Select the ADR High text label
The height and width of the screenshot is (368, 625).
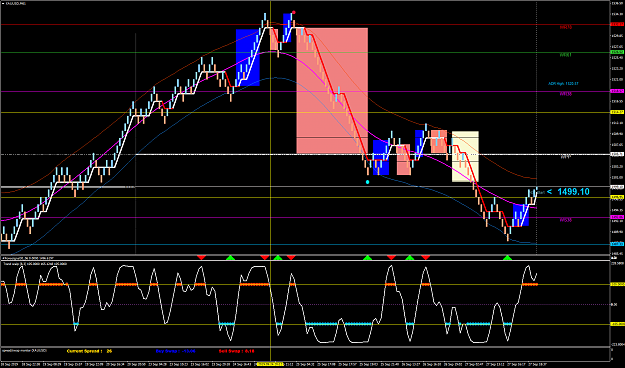tap(563, 84)
